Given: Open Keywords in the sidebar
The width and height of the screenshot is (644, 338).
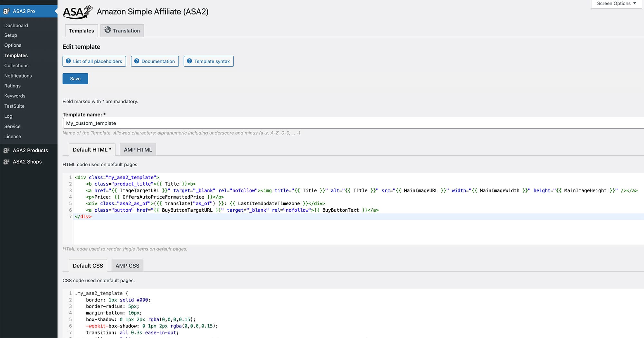Looking at the screenshot, I should (x=15, y=96).
